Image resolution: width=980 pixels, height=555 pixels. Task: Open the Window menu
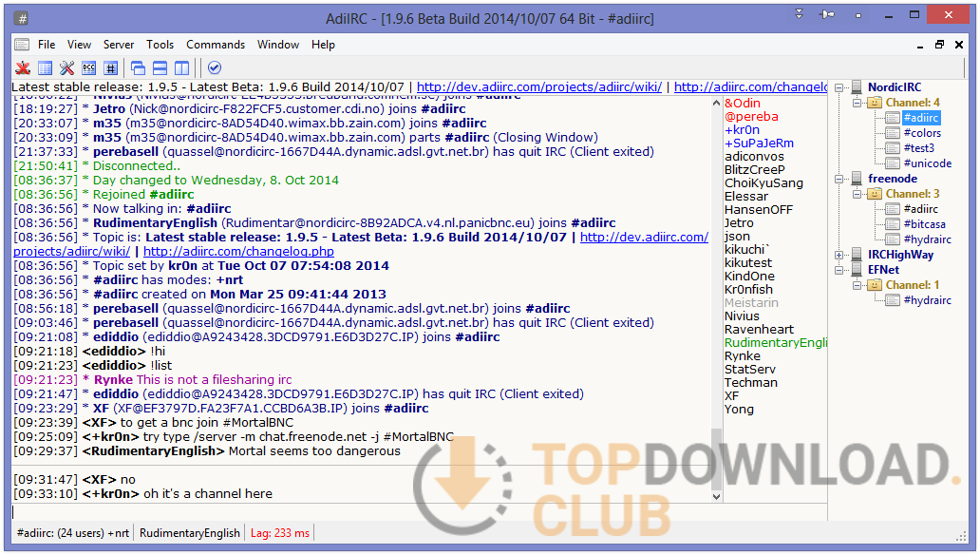278,45
